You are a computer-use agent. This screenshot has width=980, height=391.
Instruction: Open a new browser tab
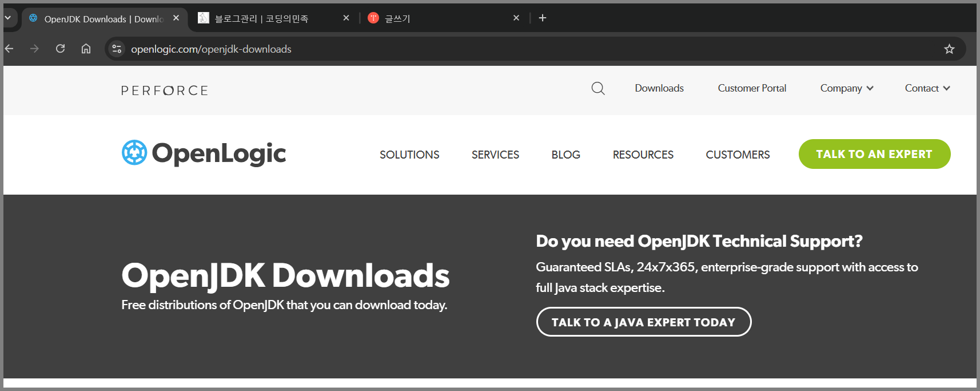(x=543, y=18)
